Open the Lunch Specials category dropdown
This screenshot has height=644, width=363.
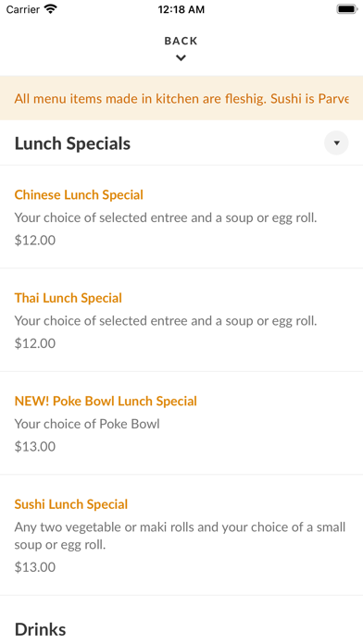click(x=336, y=143)
